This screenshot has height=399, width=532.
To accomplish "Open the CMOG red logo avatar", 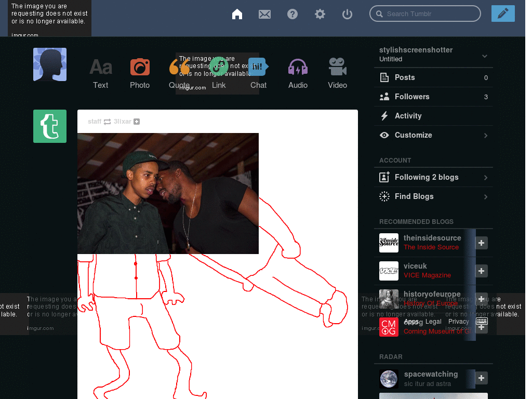I will point(389,327).
